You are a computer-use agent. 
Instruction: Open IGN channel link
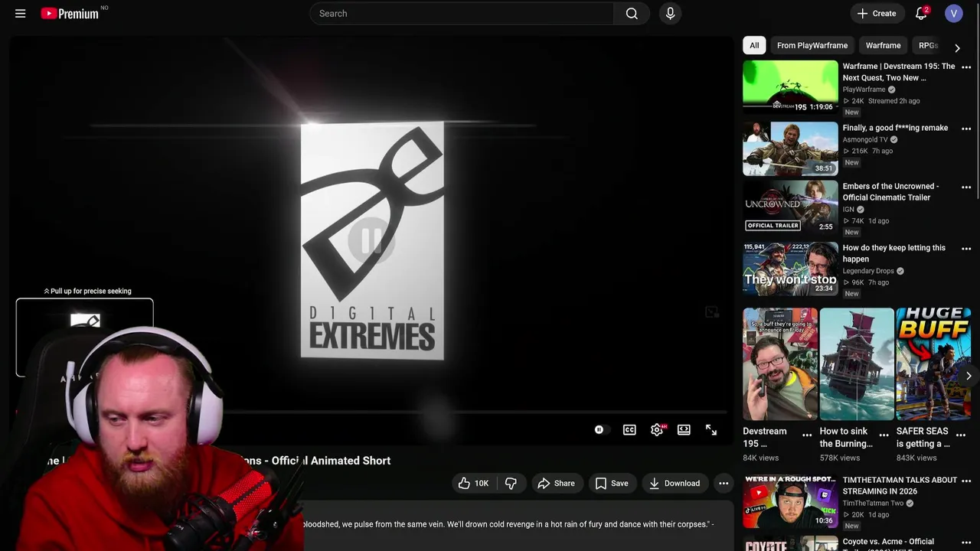(848, 209)
